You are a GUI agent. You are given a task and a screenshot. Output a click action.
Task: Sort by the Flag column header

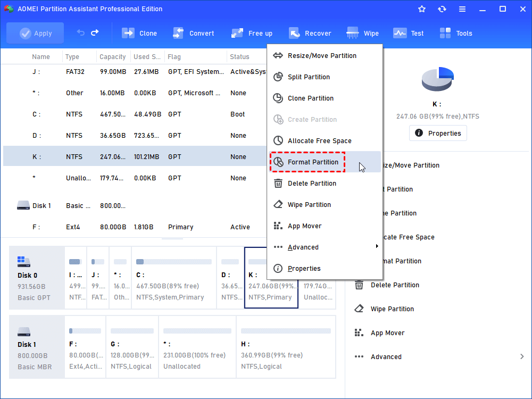pos(174,57)
